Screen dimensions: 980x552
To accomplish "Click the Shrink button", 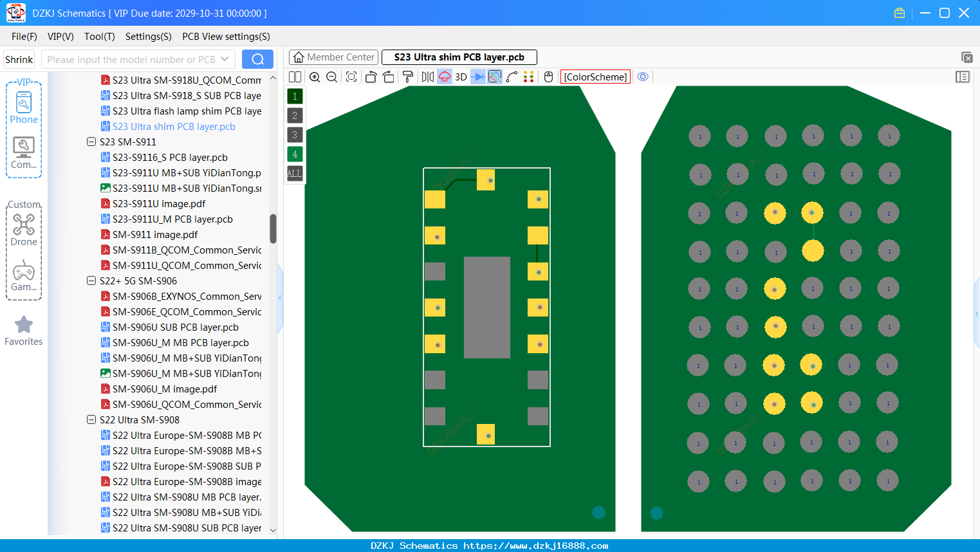I will pos(19,59).
